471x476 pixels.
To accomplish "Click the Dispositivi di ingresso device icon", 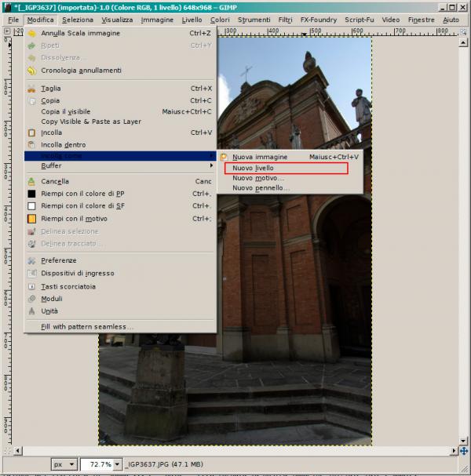I will 31,273.
